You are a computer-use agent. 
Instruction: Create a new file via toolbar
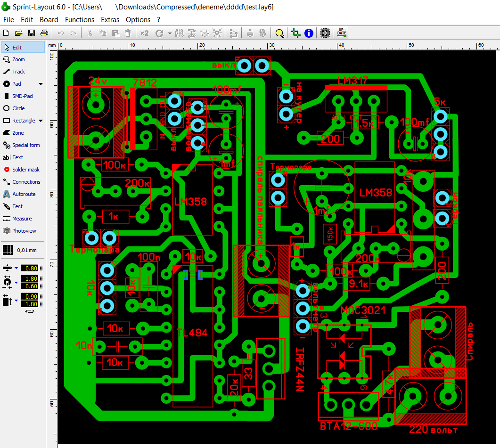coord(6,33)
